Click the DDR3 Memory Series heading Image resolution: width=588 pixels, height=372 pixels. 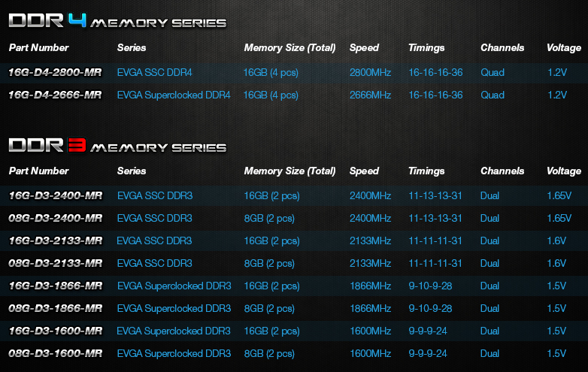click(117, 145)
